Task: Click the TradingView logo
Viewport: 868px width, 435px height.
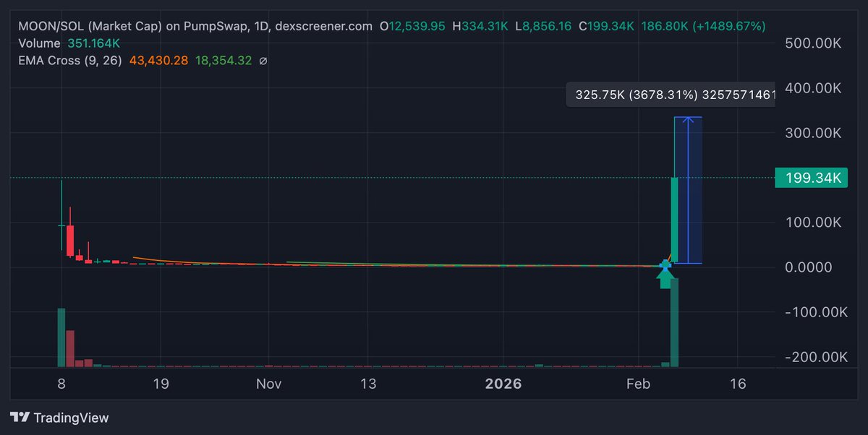Action: point(59,417)
